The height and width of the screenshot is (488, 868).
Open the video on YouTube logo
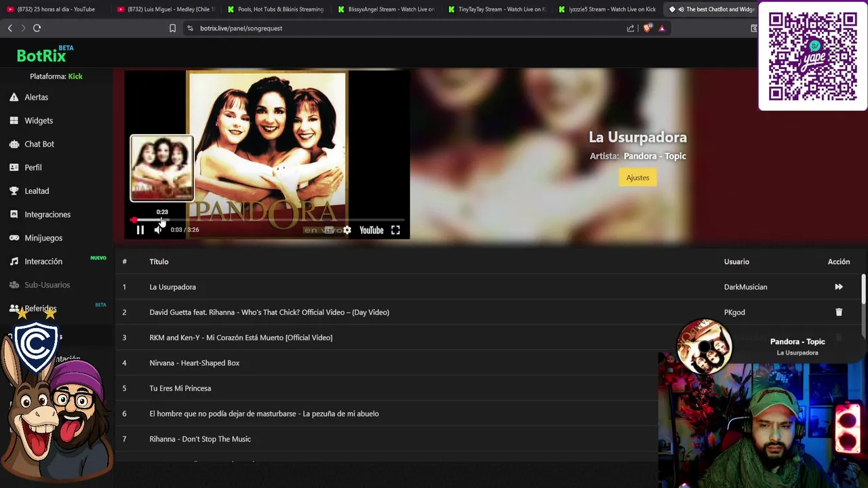(371, 230)
